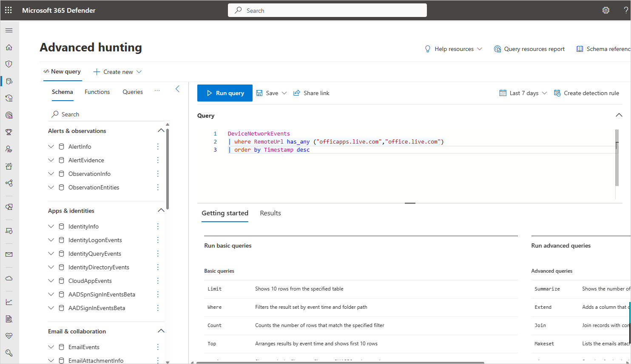Expand the Save button dropdown arrow
Viewport: 631px width, 364px height.
click(x=284, y=93)
